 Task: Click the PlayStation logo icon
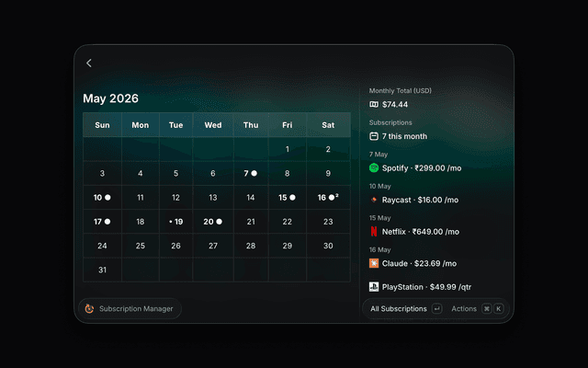coord(374,287)
